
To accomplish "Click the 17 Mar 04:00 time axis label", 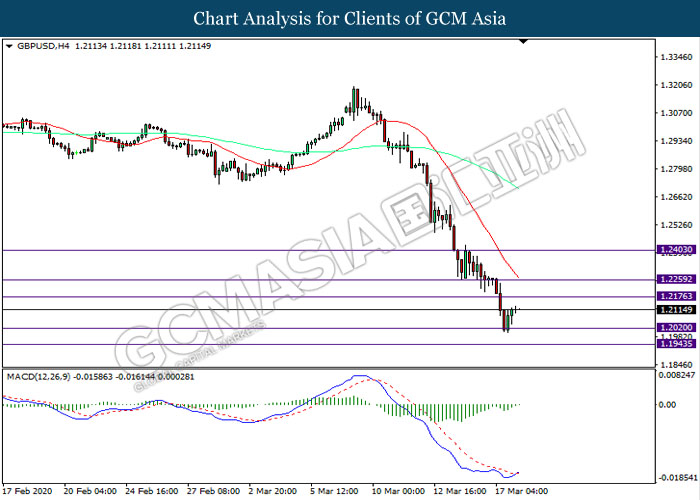I will 521,491.
